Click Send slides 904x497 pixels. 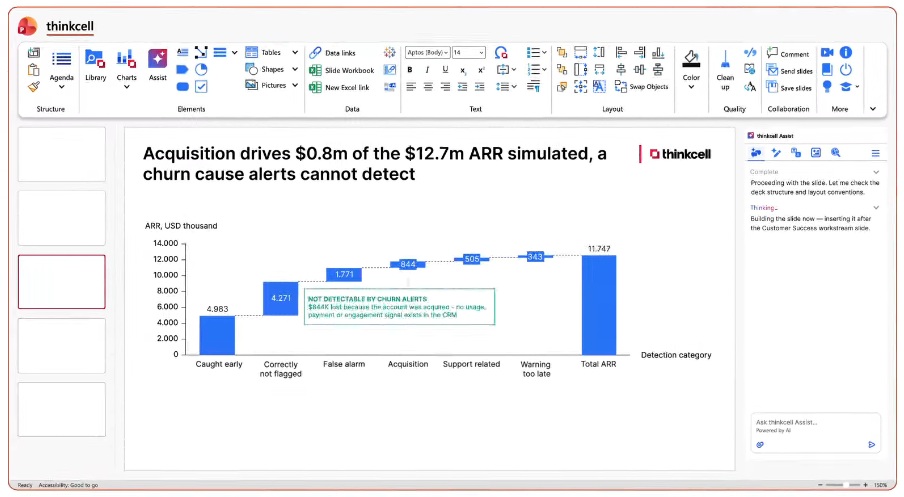tap(789, 70)
